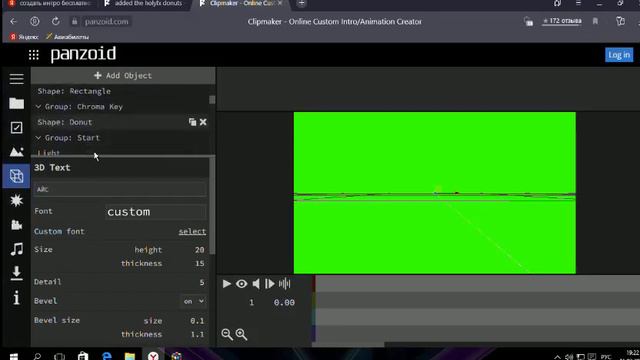640x360 pixels.
Task: Open the Яндекс bookmark
Action: pos(24,37)
